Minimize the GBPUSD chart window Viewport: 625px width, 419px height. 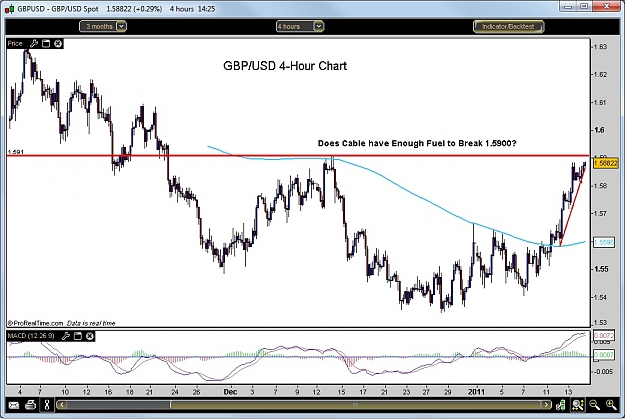click(568, 6)
